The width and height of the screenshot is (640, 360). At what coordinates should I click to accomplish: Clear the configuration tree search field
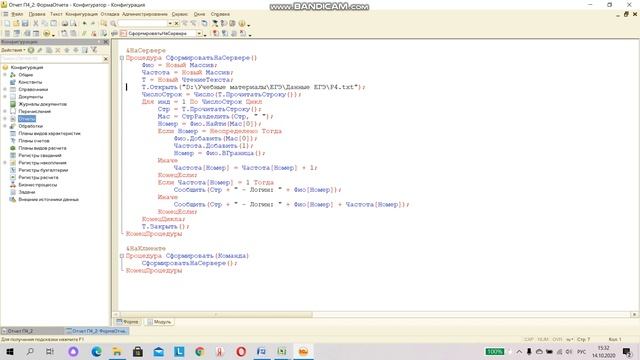106,59
